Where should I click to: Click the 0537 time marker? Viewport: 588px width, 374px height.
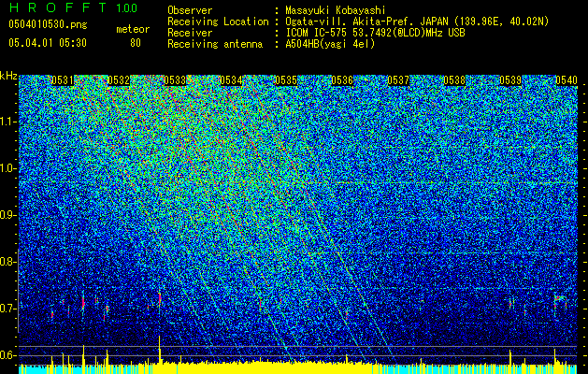[x=398, y=80]
